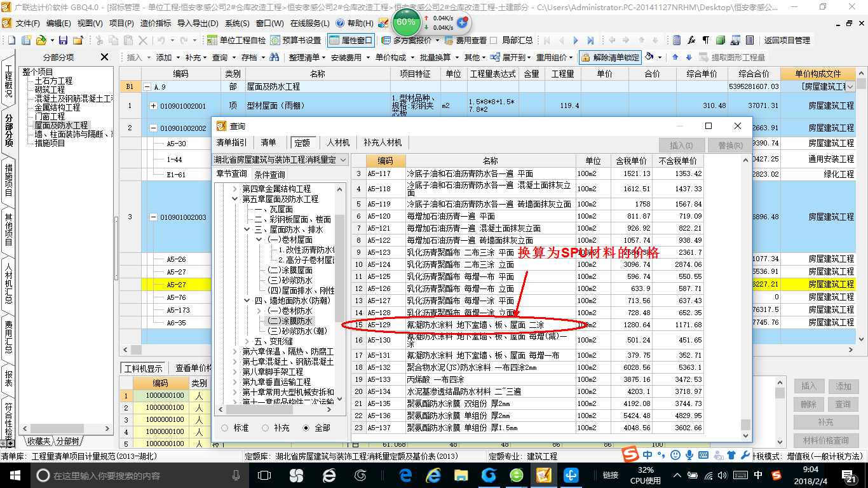868x488 pixels.
Task: Select 屋面及防水工程 in left tree
Action: coord(61,125)
